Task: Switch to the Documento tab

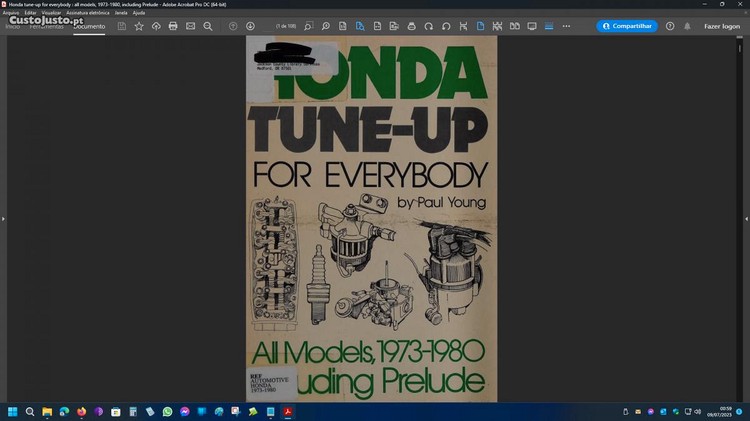Action: click(89, 26)
